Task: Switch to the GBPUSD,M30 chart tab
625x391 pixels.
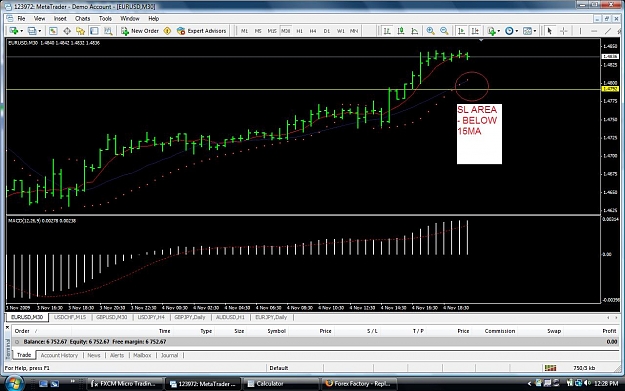Action: point(112,317)
